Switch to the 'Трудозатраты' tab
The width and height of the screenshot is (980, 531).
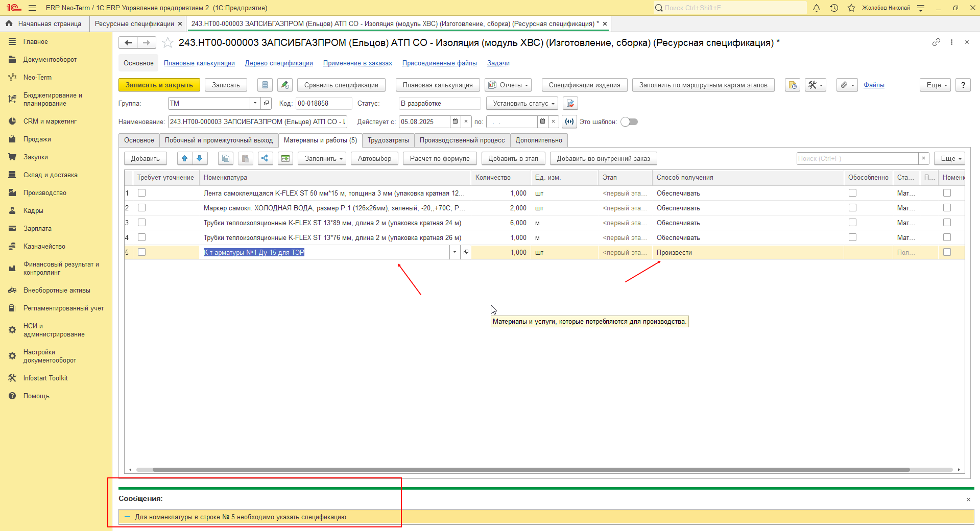coord(388,140)
